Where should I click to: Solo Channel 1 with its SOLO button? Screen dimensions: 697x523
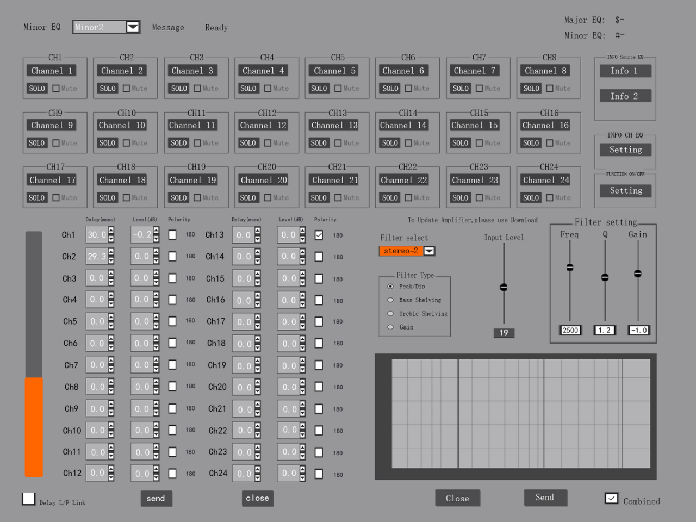click(37, 89)
